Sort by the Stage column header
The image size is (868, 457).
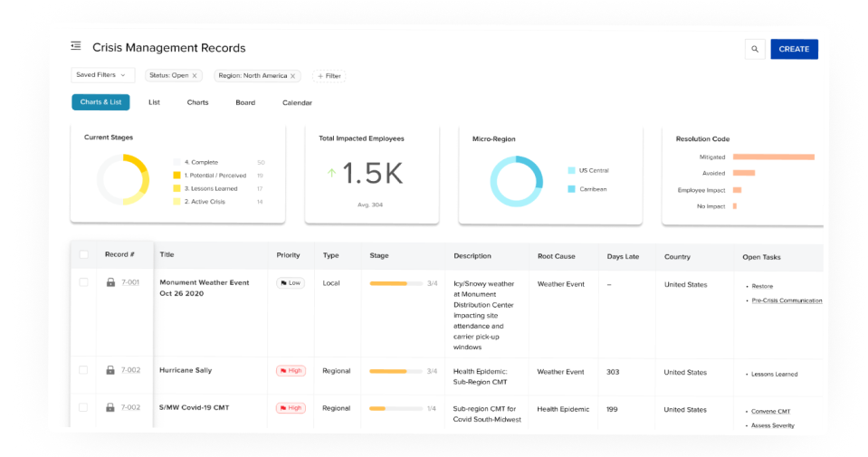pos(379,255)
